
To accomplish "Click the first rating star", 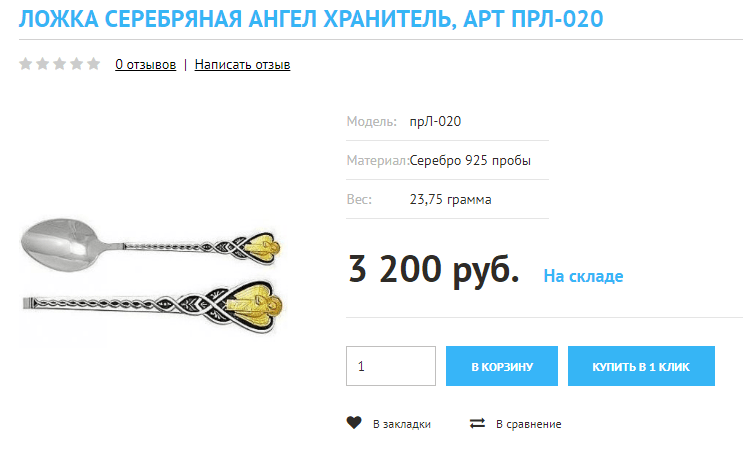I will pyautogui.click(x=26, y=64).
